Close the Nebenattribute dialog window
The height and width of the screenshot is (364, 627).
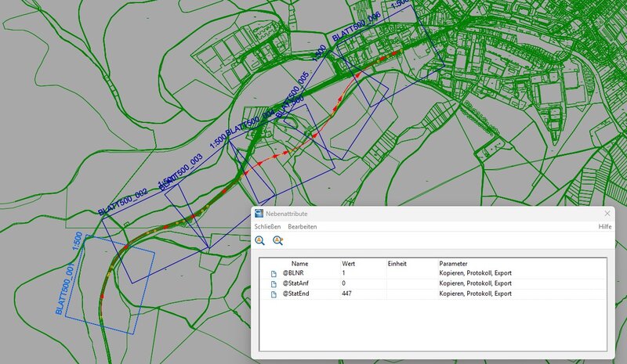pyautogui.click(x=607, y=213)
